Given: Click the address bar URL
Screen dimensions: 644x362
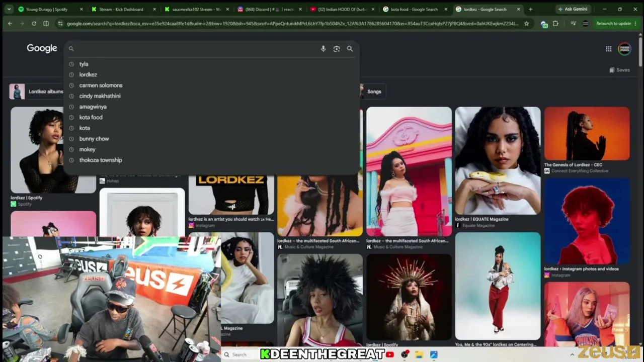Looking at the screenshot, I should 292,23.
